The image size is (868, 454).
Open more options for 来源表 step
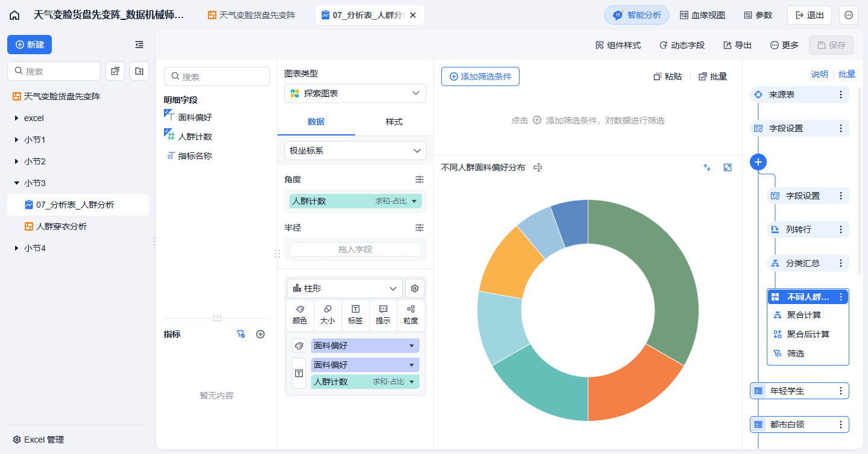[x=841, y=95]
